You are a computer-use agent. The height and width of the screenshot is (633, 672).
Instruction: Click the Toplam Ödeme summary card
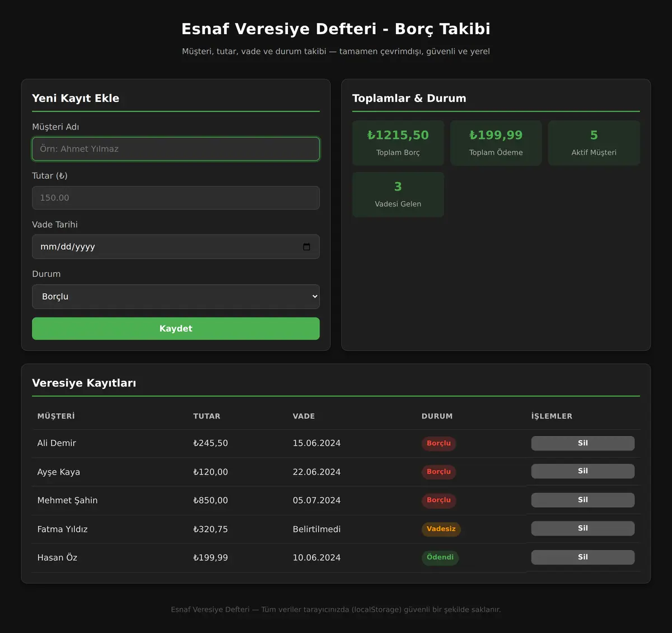pyautogui.click(x=496, y=143)
